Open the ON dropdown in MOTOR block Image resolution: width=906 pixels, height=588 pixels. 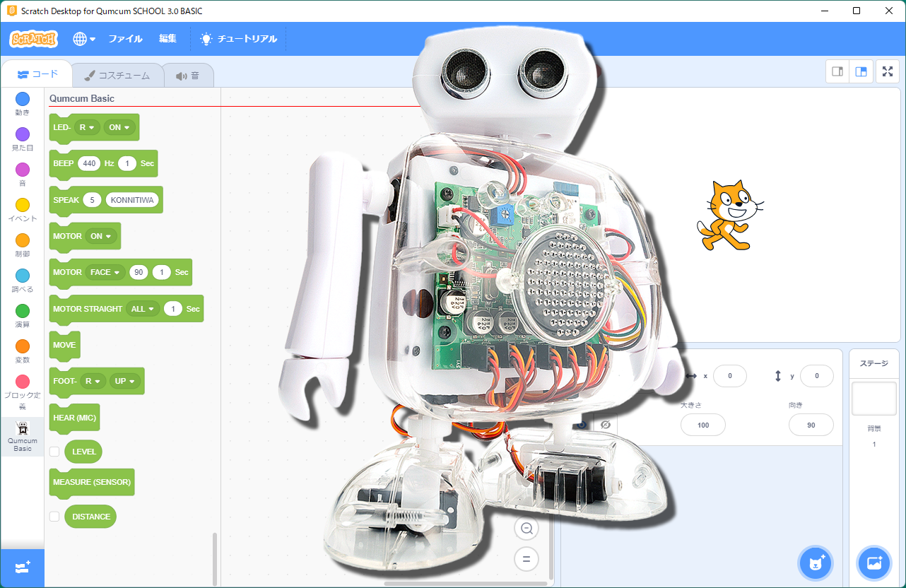[101, 236]
